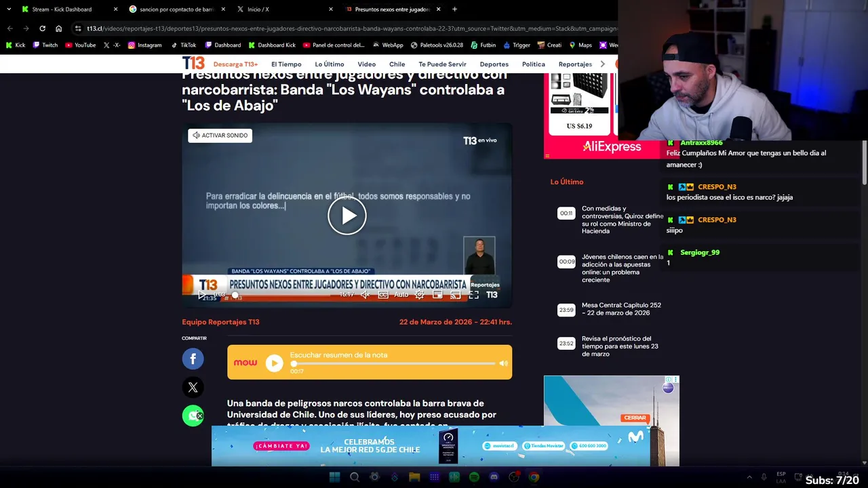Open the AliExpress advertisement

(x=611, y=116)
